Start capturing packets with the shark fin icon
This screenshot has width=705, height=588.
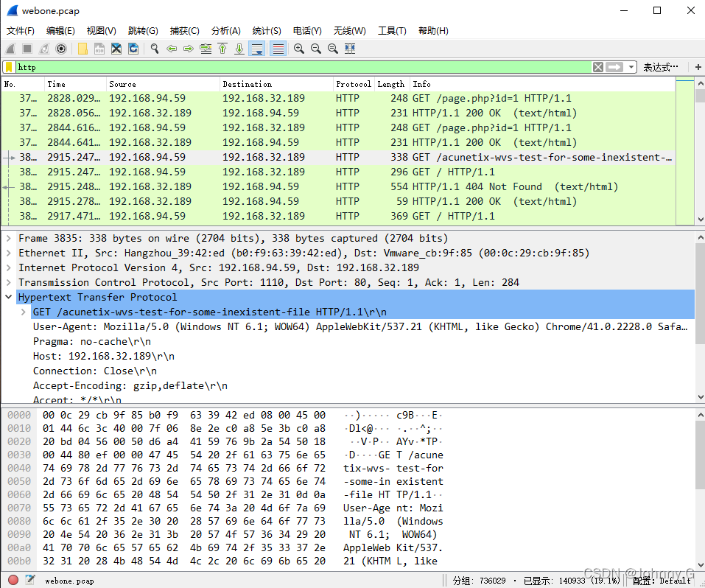(10, 49)
